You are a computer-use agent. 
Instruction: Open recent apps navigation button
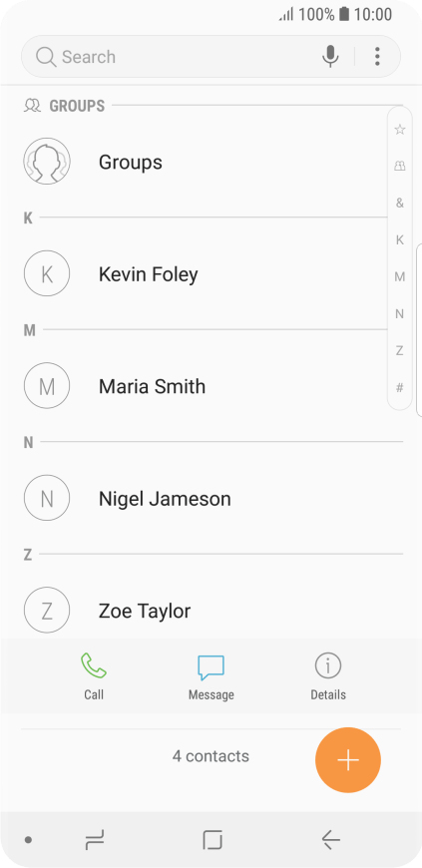coord(95,840)
